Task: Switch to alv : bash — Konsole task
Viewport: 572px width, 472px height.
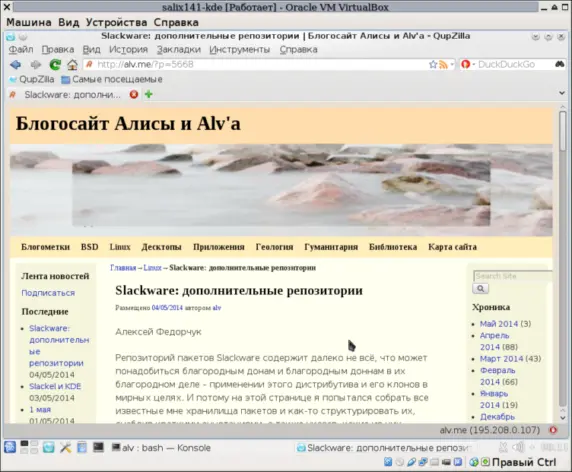Action: [161, 448]
